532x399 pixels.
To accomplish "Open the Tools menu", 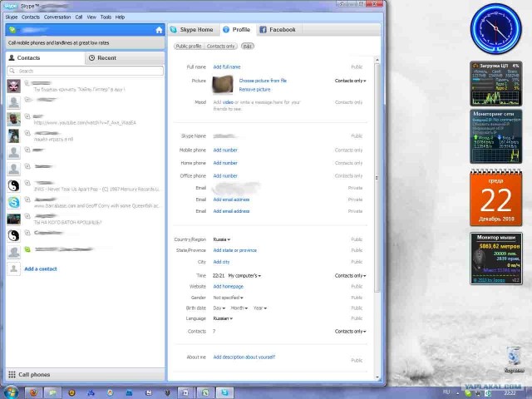I will coord(106,17).
